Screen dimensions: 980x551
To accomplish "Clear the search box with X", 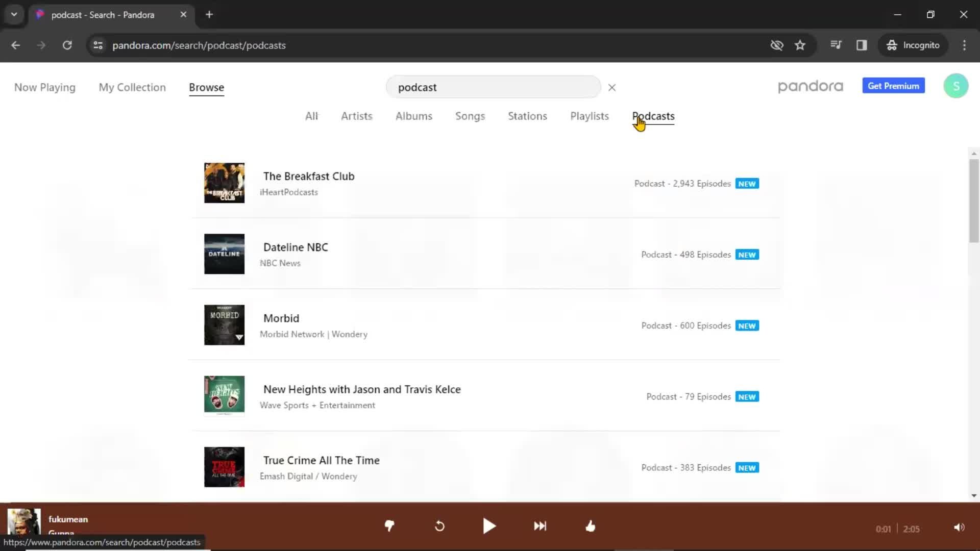I will click(x=612, y=88).
